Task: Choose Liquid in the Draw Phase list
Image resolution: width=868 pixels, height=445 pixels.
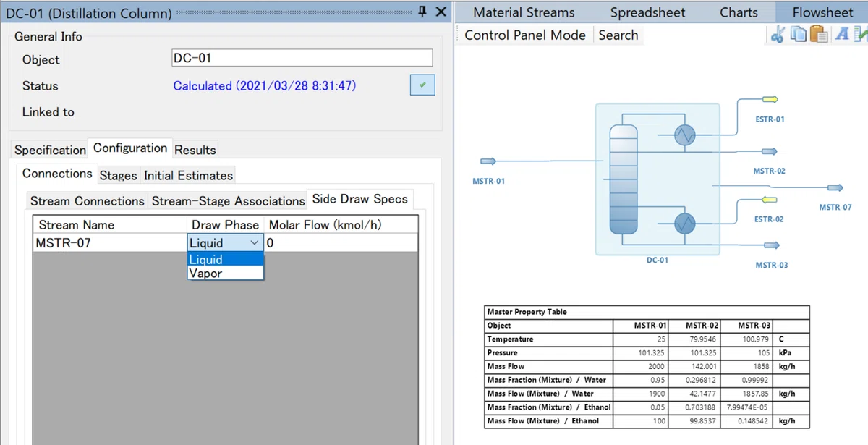Action: (x=226, y=260)
